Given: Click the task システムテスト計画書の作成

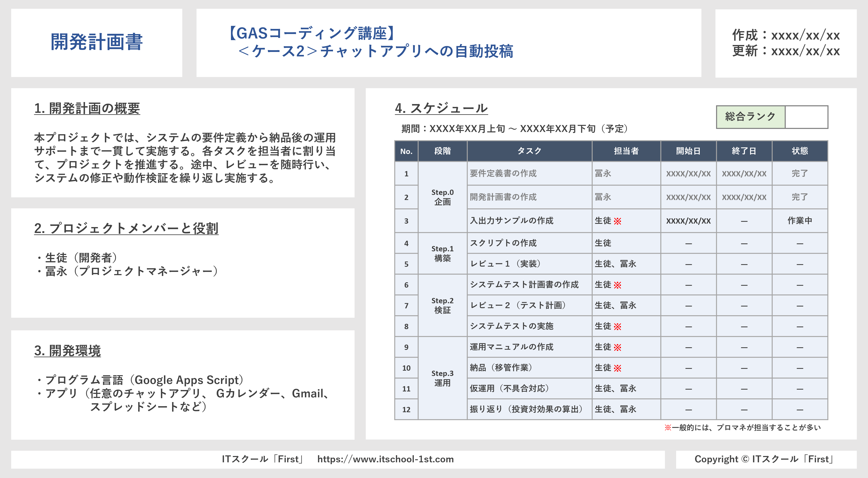Looking at the screenshot, I should point(524,285).
